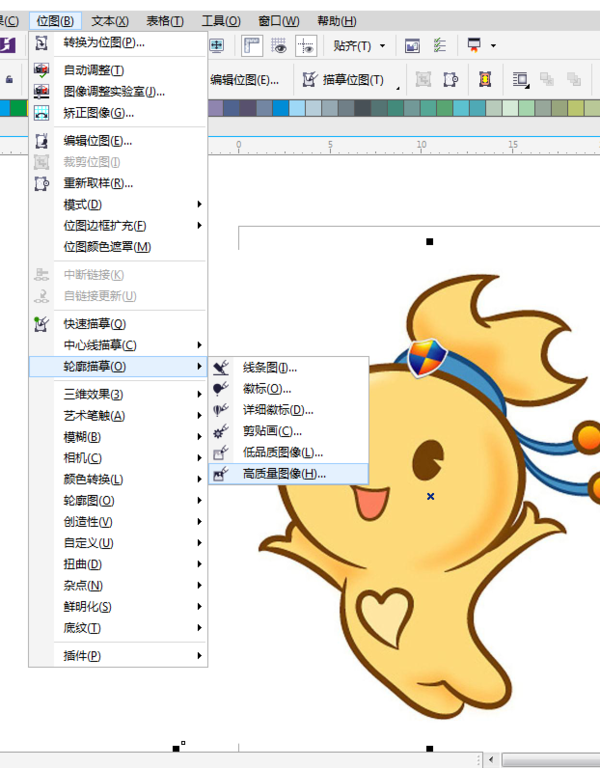Open the 自定义(U) submenu

tap(118, 543)
